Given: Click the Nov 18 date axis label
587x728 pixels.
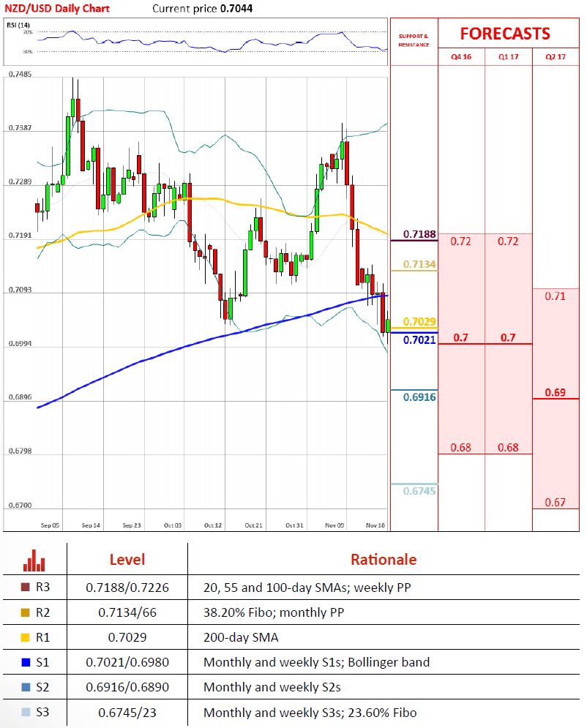Looking at the screenshot, I should (375, 525).
